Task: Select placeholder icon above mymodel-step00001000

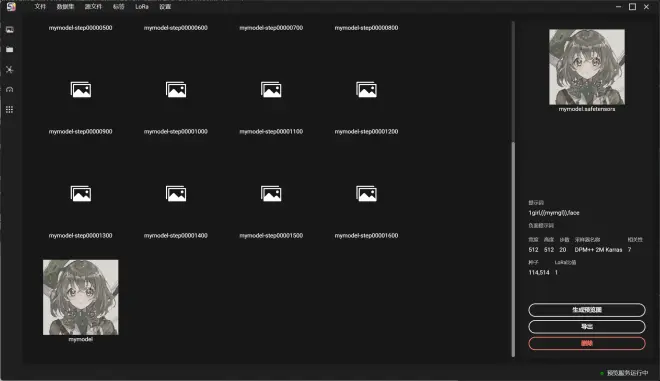Action: point(176,90)
